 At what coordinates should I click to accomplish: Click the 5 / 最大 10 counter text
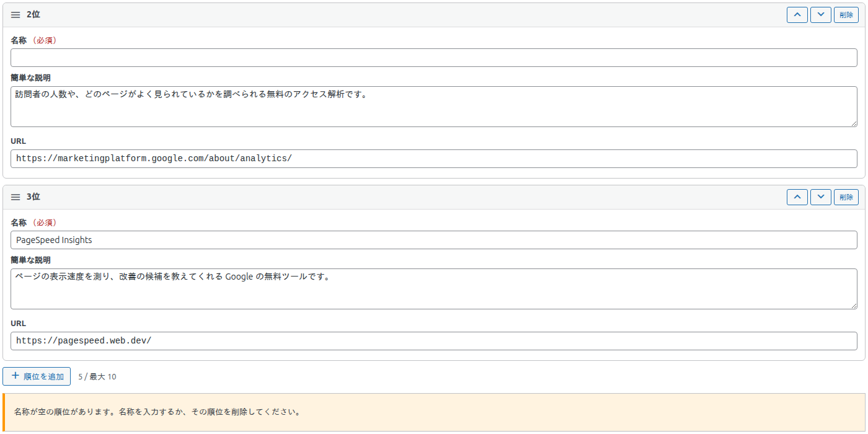(x=97, y=376)
